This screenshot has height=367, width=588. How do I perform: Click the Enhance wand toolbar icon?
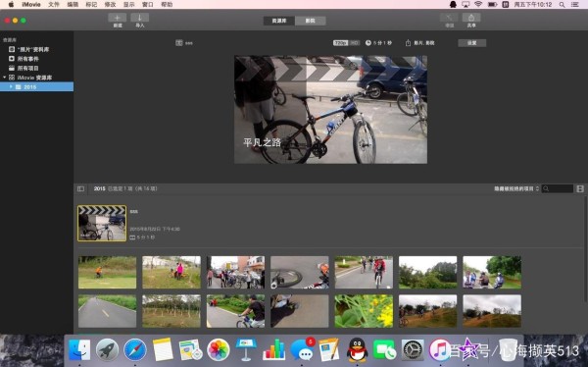449,18
